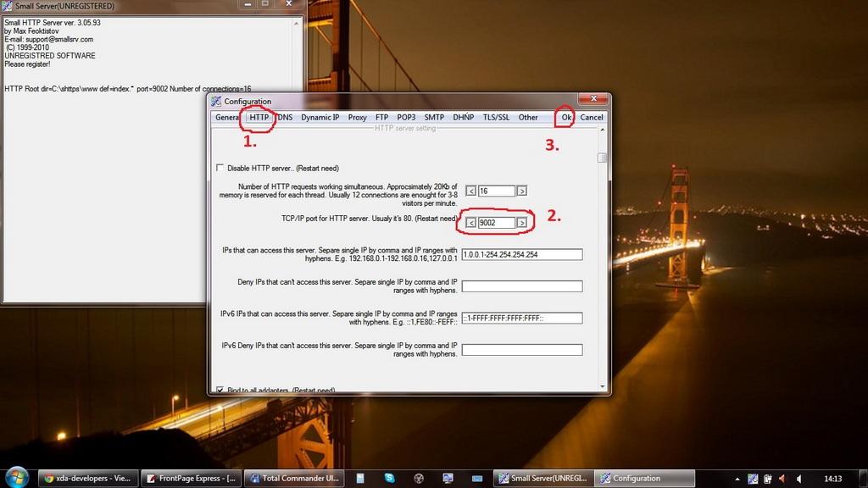Screen dimensions: 868x488
Task: Click the TCP/IP port field showing 9002
Action: (x=497, y=223)
